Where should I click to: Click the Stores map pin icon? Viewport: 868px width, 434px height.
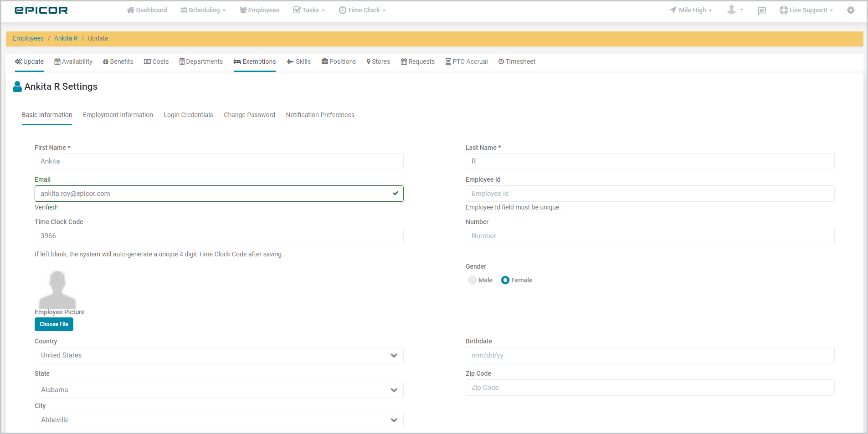pos(369,61)
